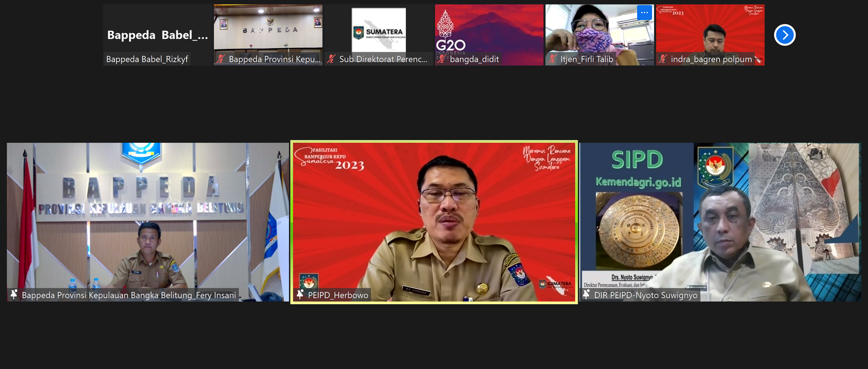This screenshot has height=369, width=868.
Task: Click the next page arrow for more participants
Action: click(x=784, y=35)
